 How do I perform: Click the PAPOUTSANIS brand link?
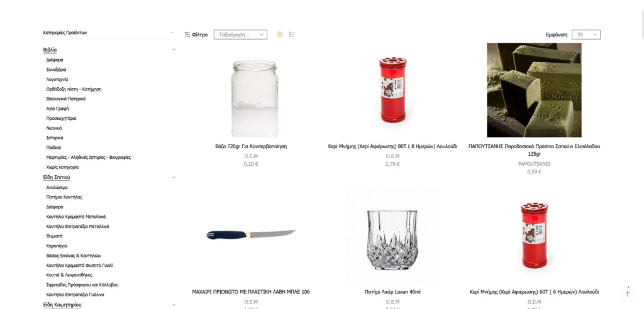coord(535,164)
